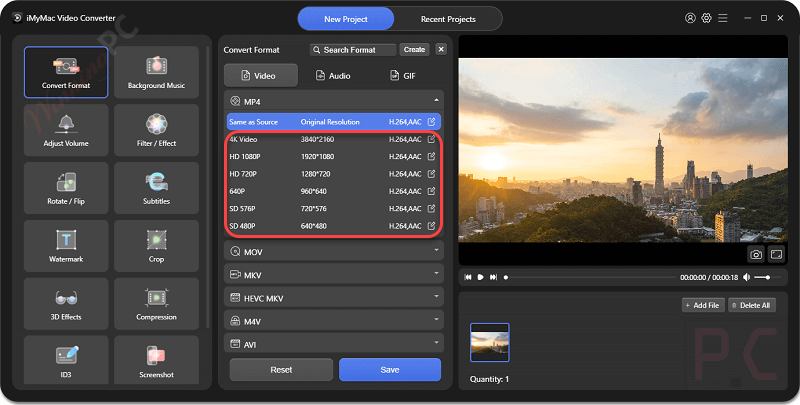Click the Create button
This screenshot has height=405, width=800.
(414, 49)
